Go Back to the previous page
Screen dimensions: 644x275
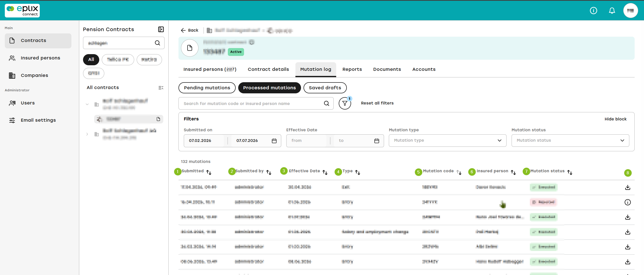coord(190,30)
